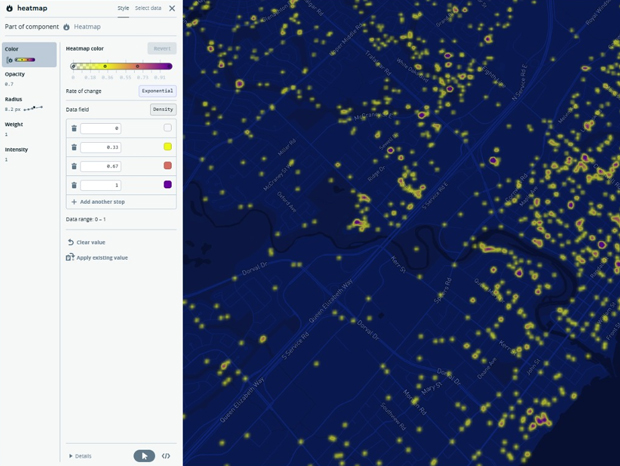
Task: Click the 'Data range: 0 – 1' text
Action: [x=86, y=219]
